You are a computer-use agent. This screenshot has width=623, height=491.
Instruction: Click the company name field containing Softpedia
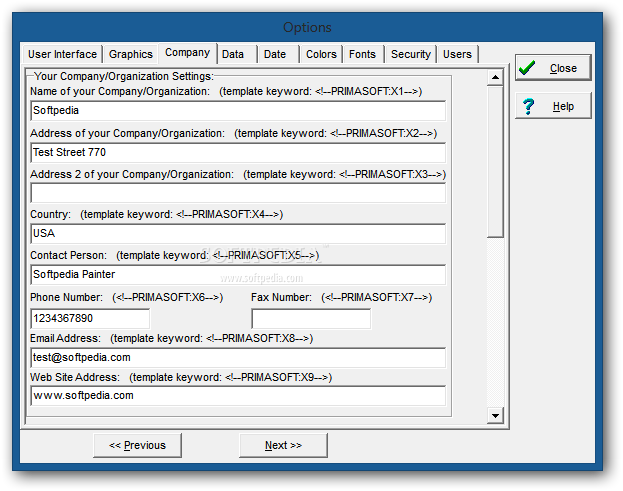[238, 110]
